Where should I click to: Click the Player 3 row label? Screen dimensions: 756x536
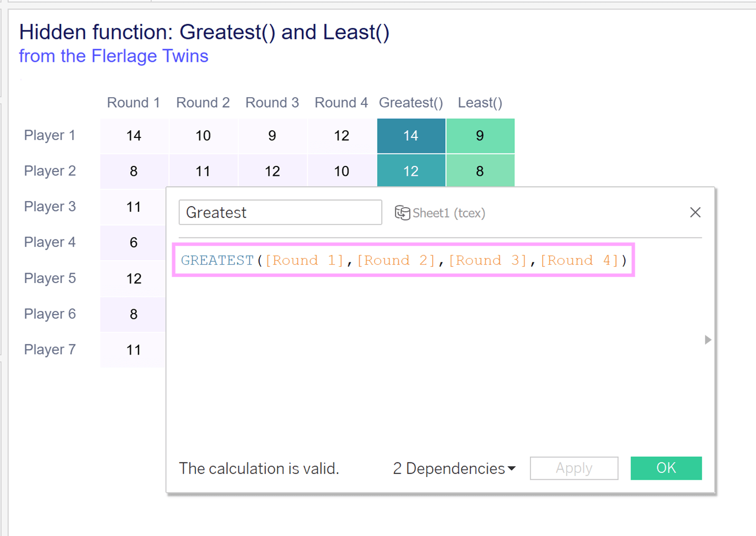(50, 207)
